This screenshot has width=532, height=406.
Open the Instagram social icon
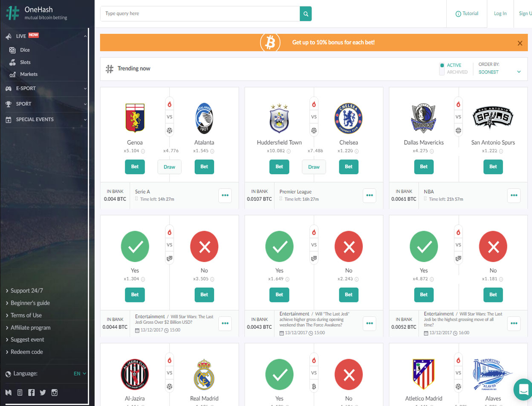click(x=54, y=393)
